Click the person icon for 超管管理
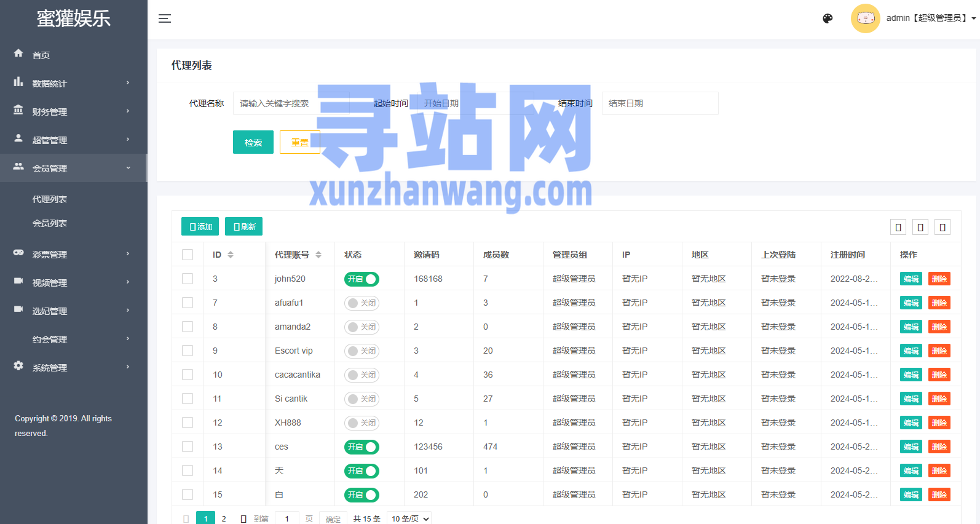Screen dimensions: 980x524 pyautogui.click(x=18, y=138)
